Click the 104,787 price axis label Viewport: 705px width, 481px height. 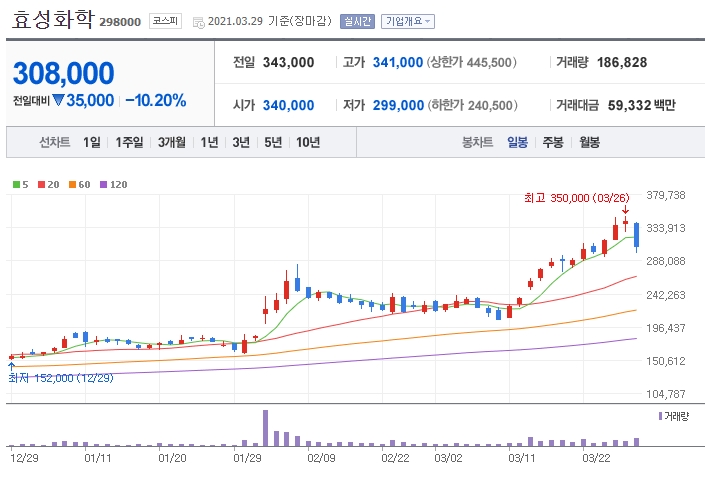[x=666, y=394]
